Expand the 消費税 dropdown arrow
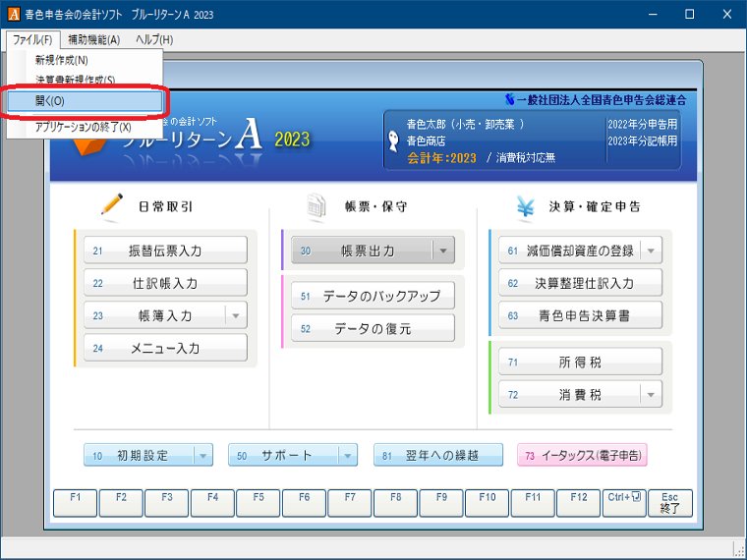The height and width of the screenshot is (560, 747). pos(652,394)
